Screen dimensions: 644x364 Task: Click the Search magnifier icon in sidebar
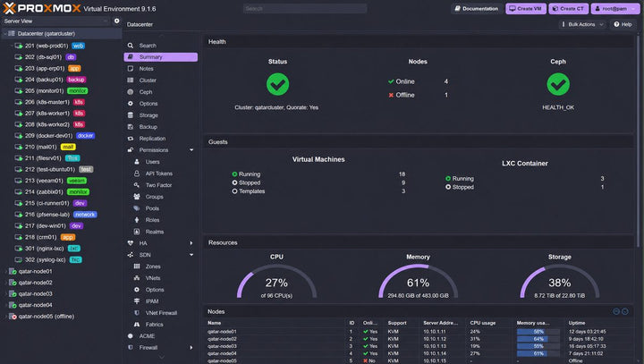[x=131, y=46]
